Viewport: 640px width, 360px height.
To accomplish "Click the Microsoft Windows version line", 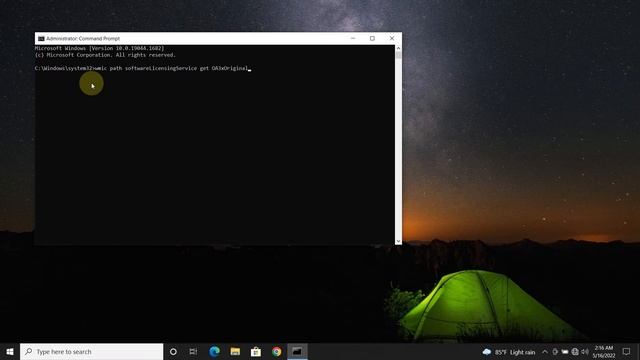I will point(100,48).
